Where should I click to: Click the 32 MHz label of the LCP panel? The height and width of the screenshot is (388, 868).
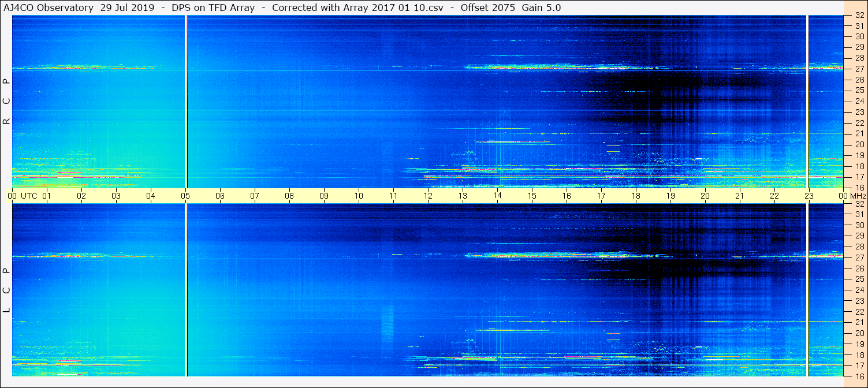click(x=859, y=204)
